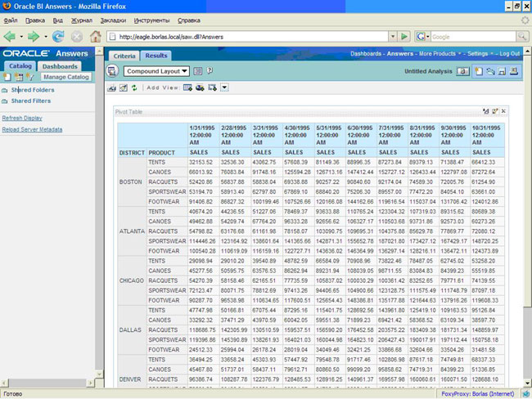Click the New Request page icon
The image size is (532, 399).
point(478,72)
